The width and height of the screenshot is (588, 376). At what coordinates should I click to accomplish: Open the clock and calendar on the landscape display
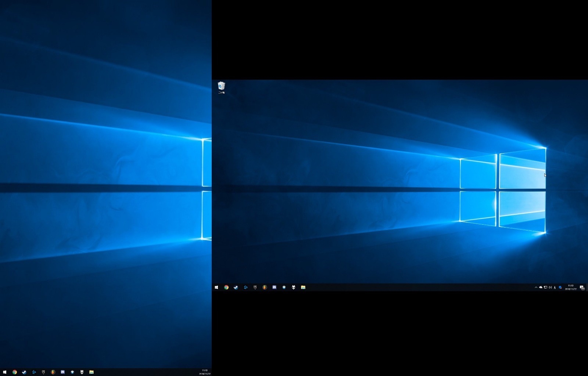point(571,288)
